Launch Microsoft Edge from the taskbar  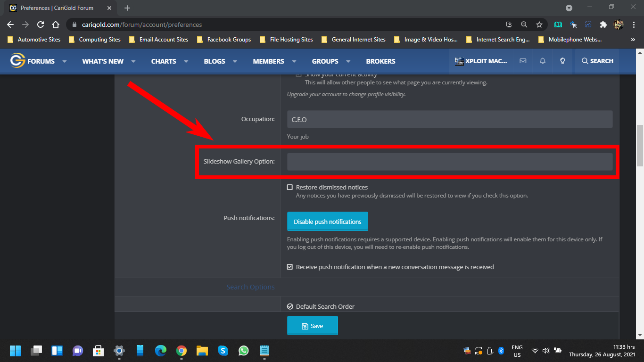click(x=161, y=351)
